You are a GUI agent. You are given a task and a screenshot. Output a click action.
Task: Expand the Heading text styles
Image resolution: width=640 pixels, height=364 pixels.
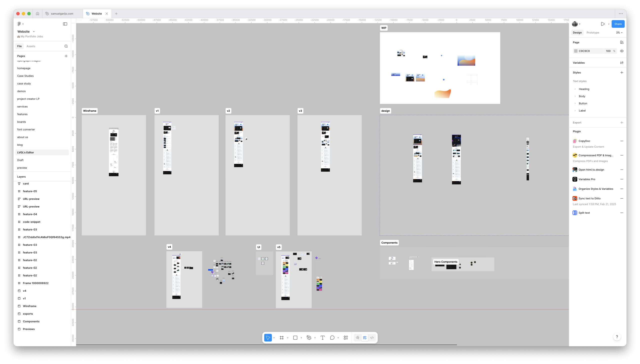575,89
